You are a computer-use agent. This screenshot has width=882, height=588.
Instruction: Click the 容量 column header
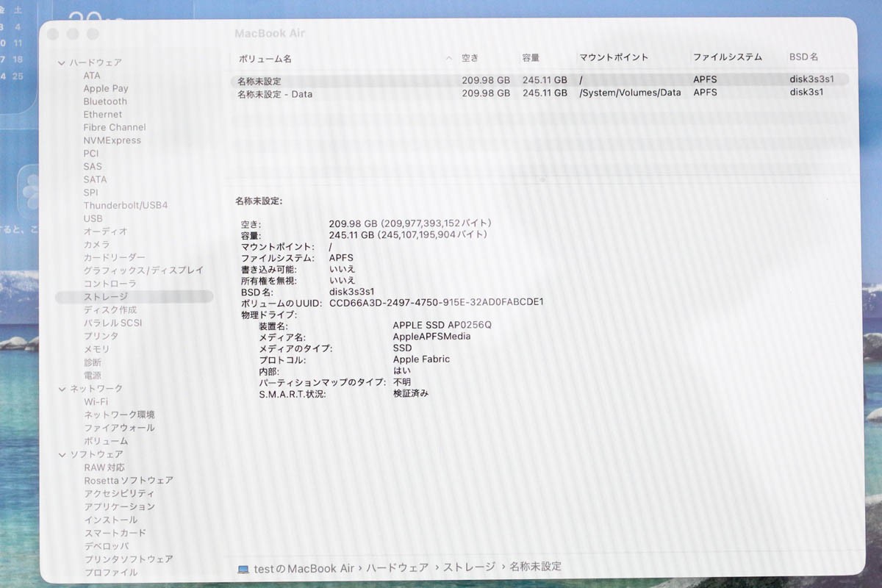531,57
